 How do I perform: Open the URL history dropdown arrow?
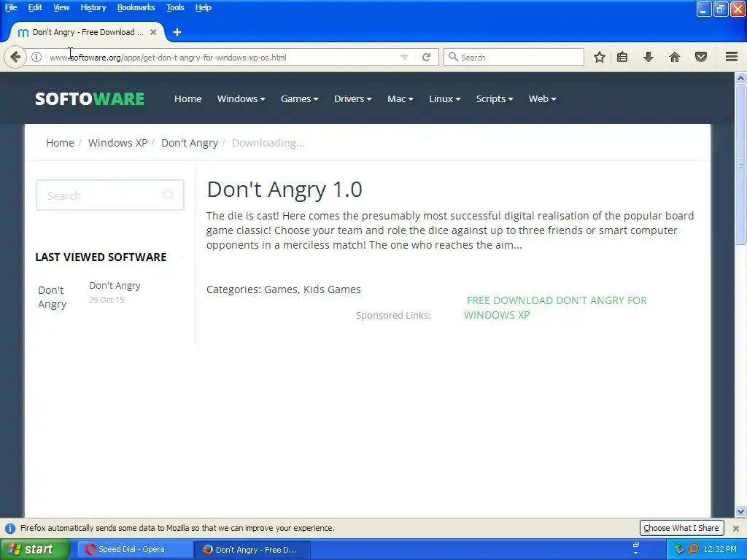point(404,57)
